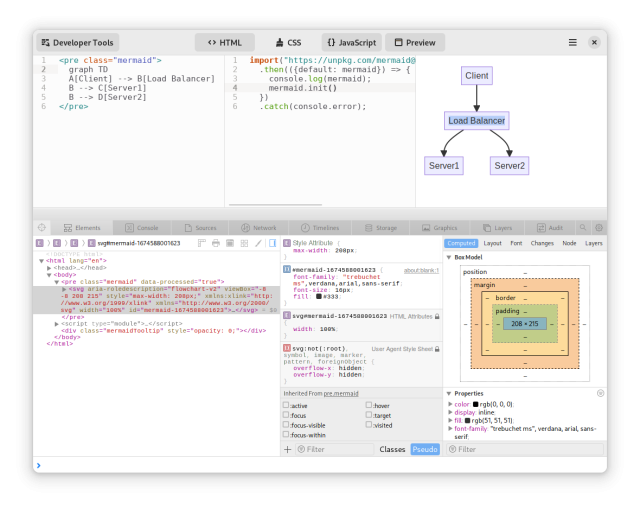
Task: Open the hamburger menu in the header
Action: point(573,43)
